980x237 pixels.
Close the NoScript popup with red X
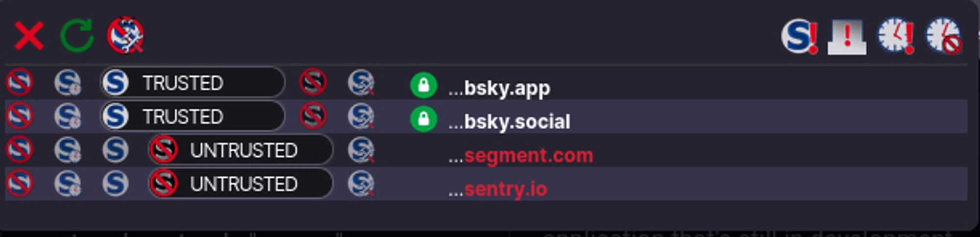29,36
